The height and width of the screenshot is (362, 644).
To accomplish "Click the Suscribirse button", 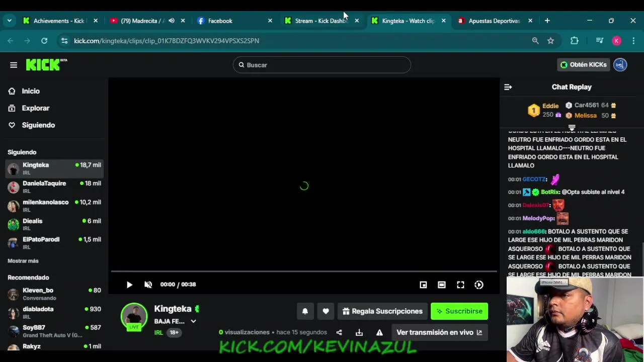I will click(459, 311).
